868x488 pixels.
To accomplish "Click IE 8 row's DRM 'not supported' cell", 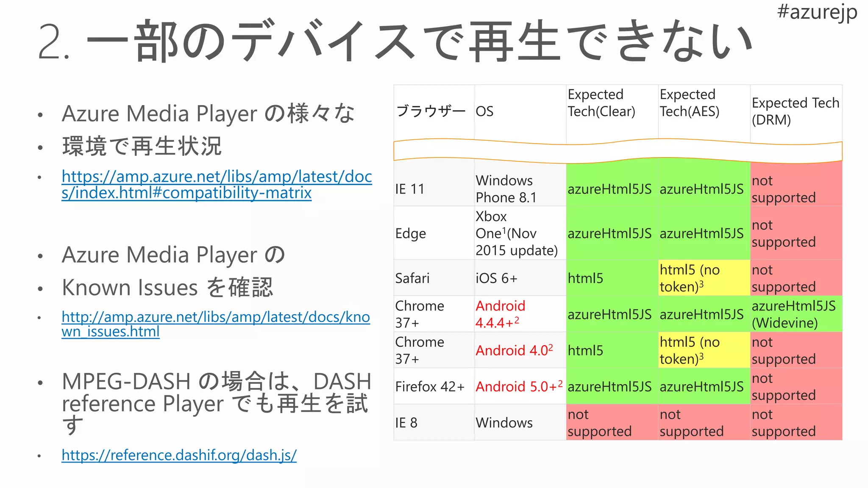I will pyautogui.click(x=796, y=422).
